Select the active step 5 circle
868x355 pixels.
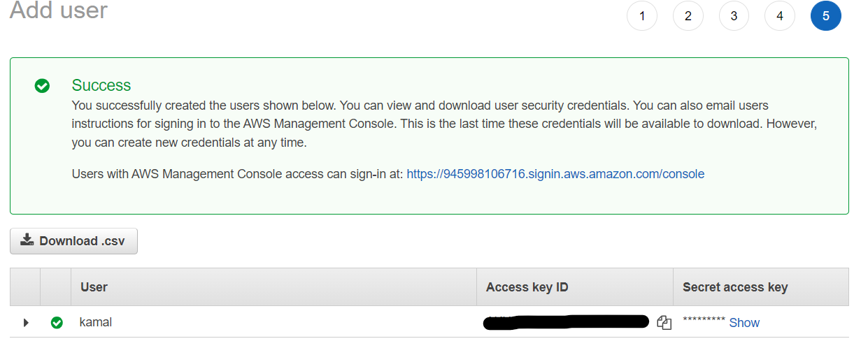pos(826,16)
